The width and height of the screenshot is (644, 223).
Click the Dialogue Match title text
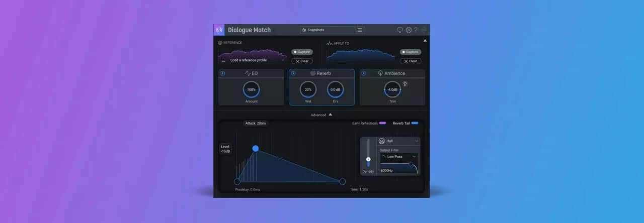point(249,30)
